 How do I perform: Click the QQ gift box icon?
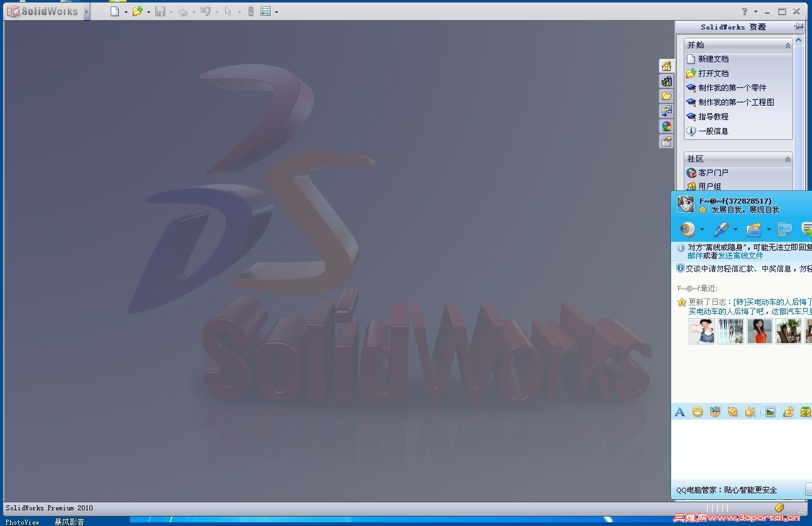[806, 412]
